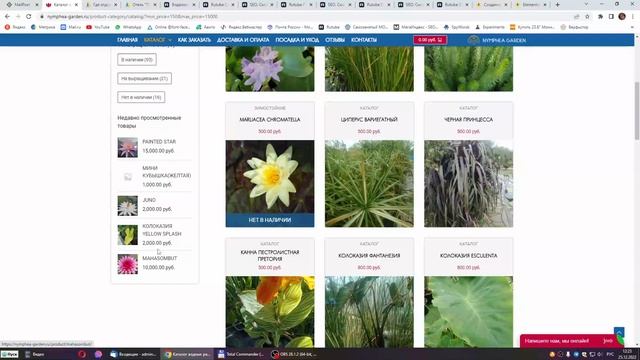The height and width of the screenshot is (360, 640).
Task: Open the ПОСАДКА И УХОД menu item
Action: pyautogui.click(x=297, y=40)
